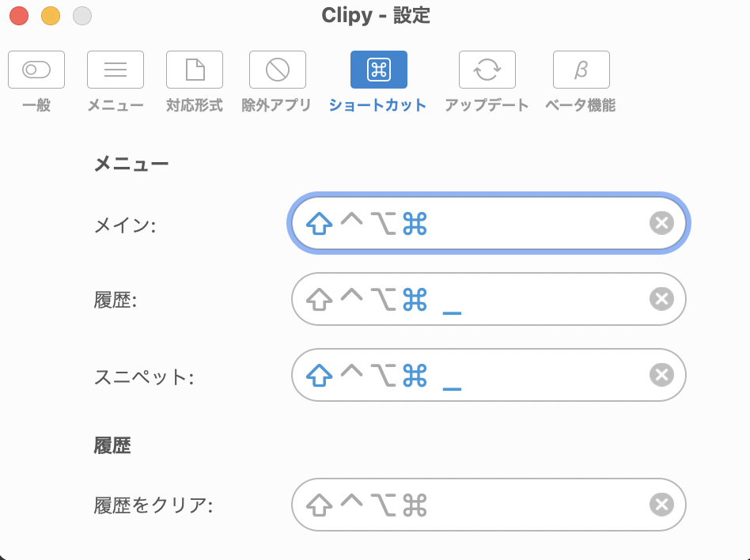Clear the 履歴 shortcut with its X icon
The image size is (750, 560).
661,299
